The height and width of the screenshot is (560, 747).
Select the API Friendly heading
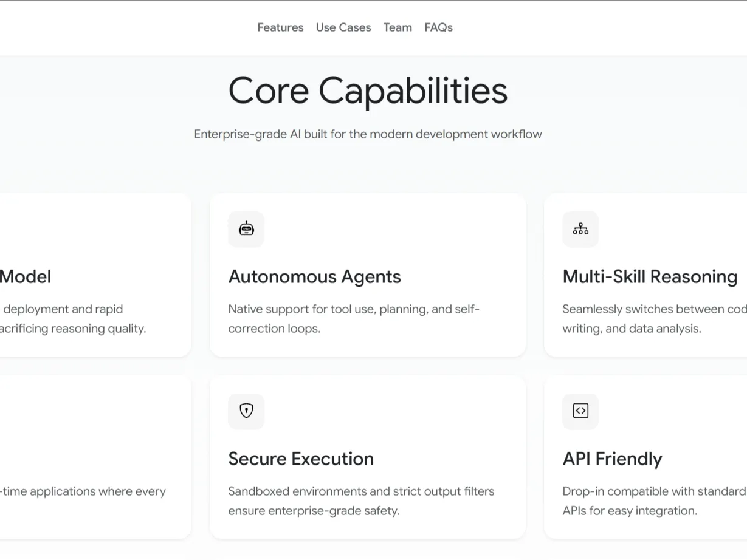(612, 459)
